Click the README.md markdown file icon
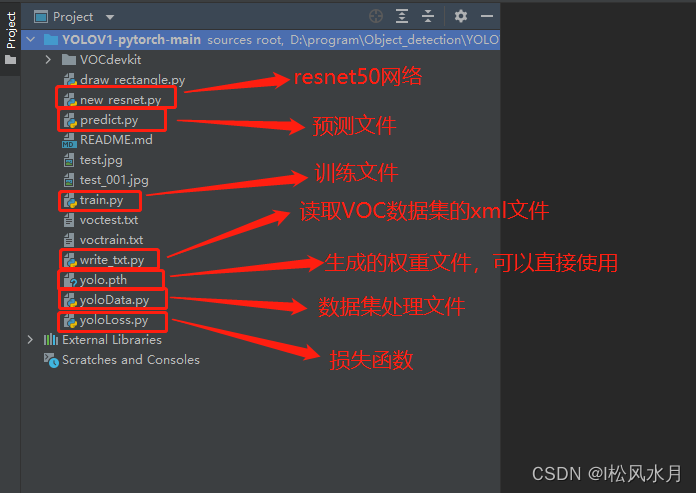The height and width of the screenshot is (493, 696). pyautogui.click(x=69, y=140)
